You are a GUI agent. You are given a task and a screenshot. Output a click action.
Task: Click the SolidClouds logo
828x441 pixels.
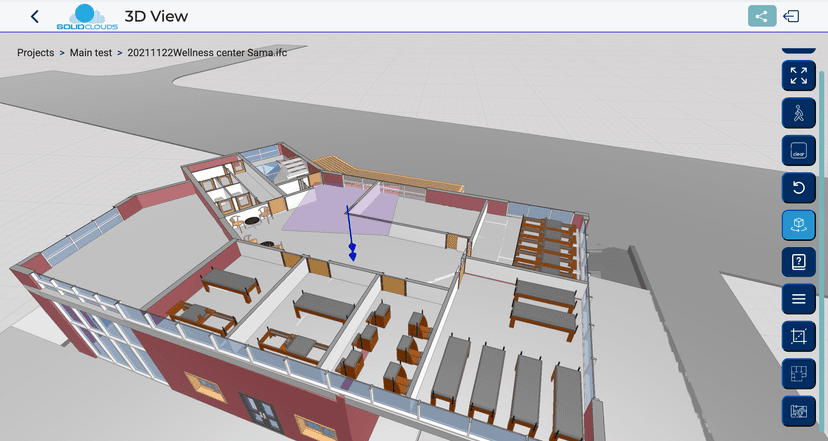click(87, 16)
